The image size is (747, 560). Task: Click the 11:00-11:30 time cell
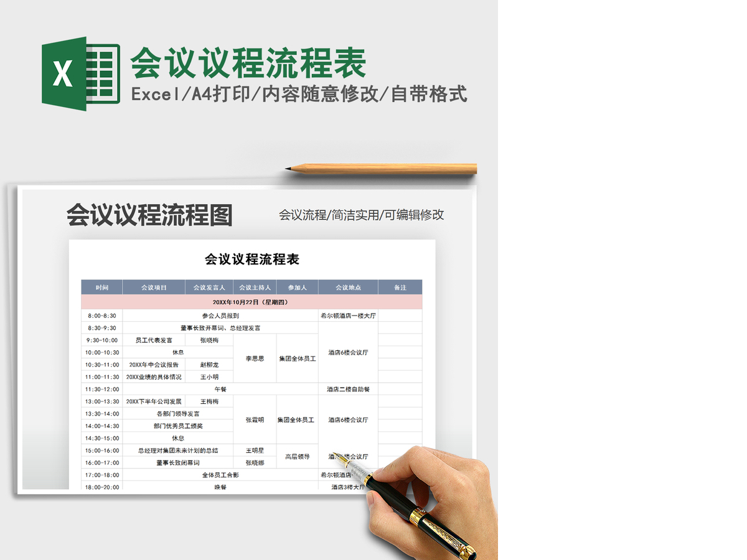click(102, 377)
